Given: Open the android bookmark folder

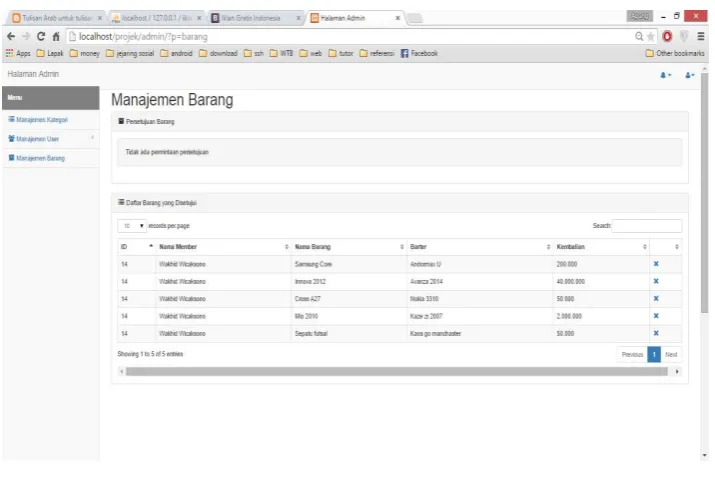Looking at the screenshot, I should [x=176, y=53].
